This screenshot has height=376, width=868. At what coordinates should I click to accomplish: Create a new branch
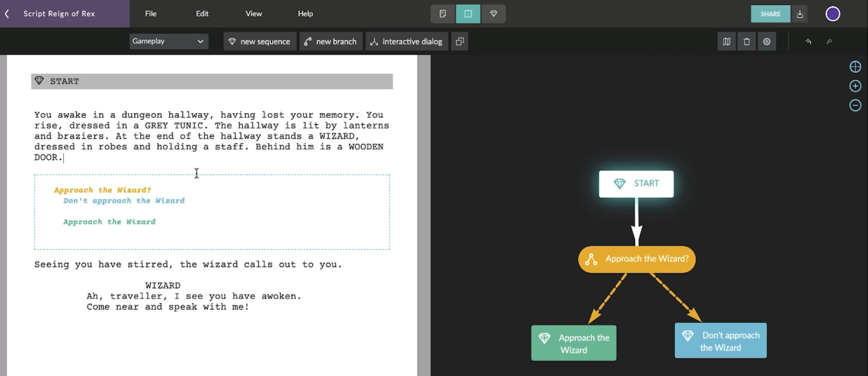pyautogui.click(x=331, y=41)
